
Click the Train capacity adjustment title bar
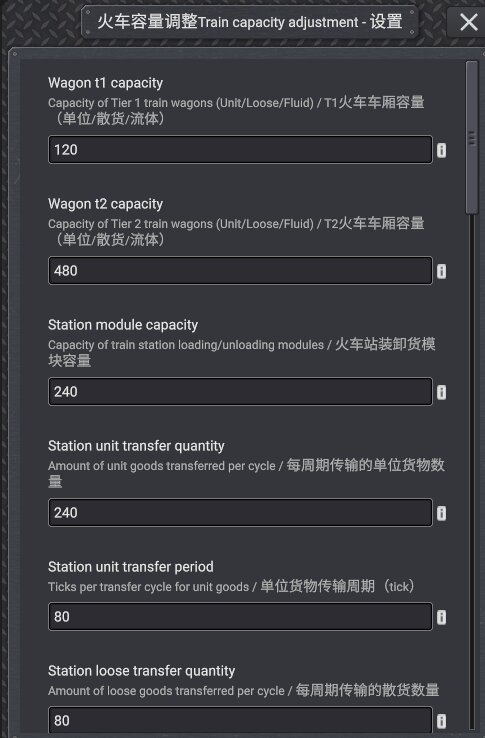(x=250, y=22)
